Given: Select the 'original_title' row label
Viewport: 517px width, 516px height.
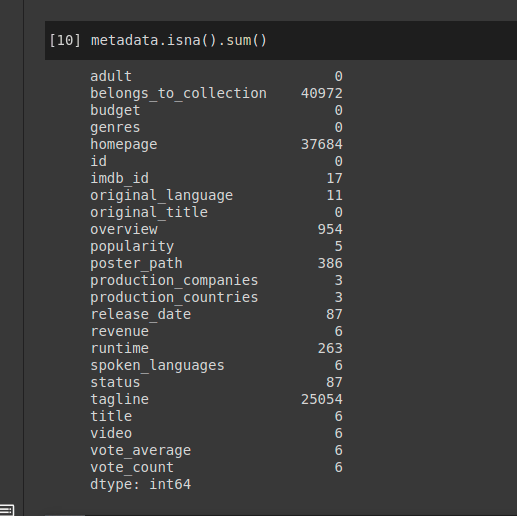Looking at the screenshot, I should [149, 212].
